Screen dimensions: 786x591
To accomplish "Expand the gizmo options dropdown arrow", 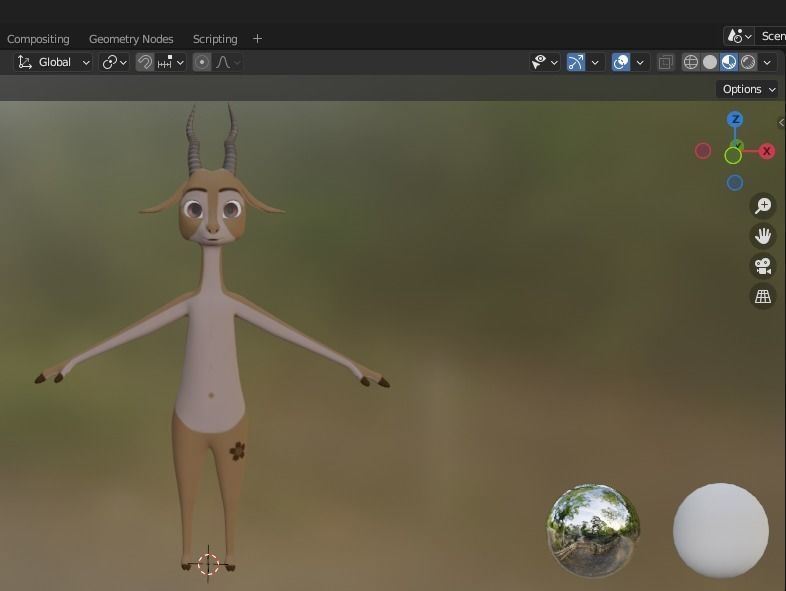I will point(595,62).
